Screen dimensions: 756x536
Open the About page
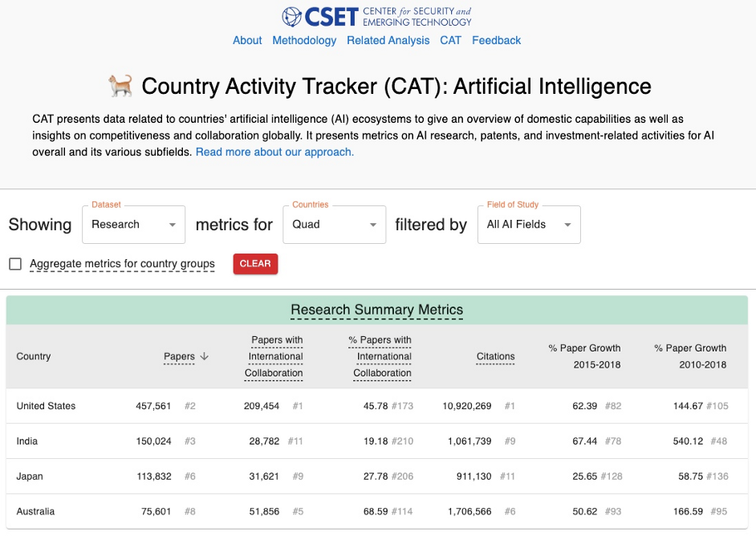click(247, 40)
